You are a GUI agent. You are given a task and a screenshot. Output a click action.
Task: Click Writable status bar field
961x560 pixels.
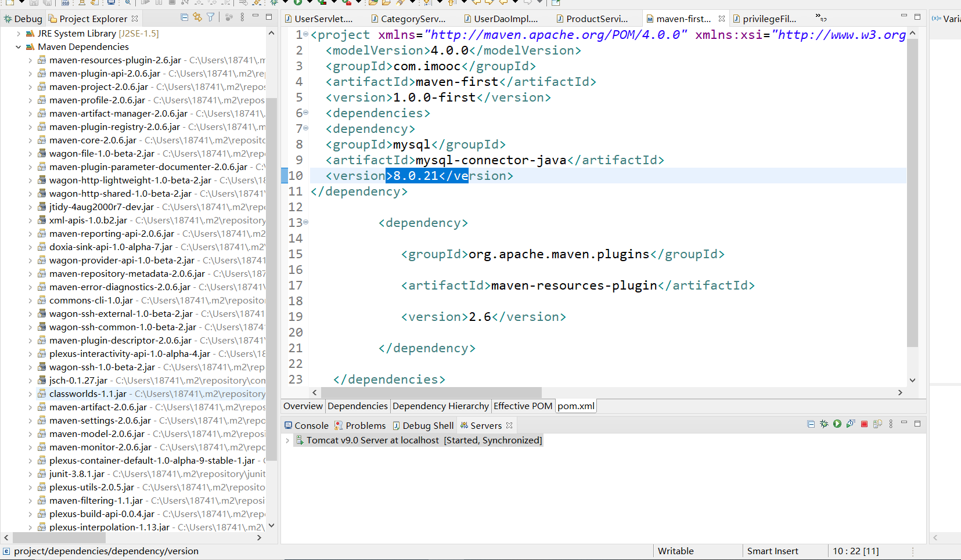point(675,551)
